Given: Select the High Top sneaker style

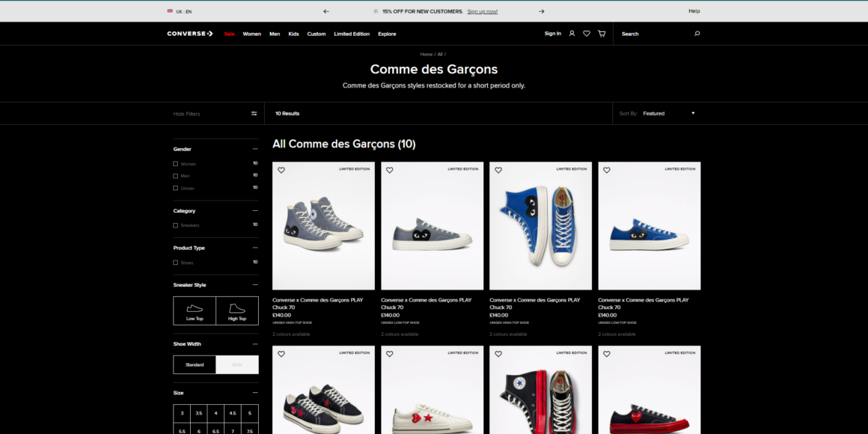Looking at the screenshot, I should tap(237, 311).
